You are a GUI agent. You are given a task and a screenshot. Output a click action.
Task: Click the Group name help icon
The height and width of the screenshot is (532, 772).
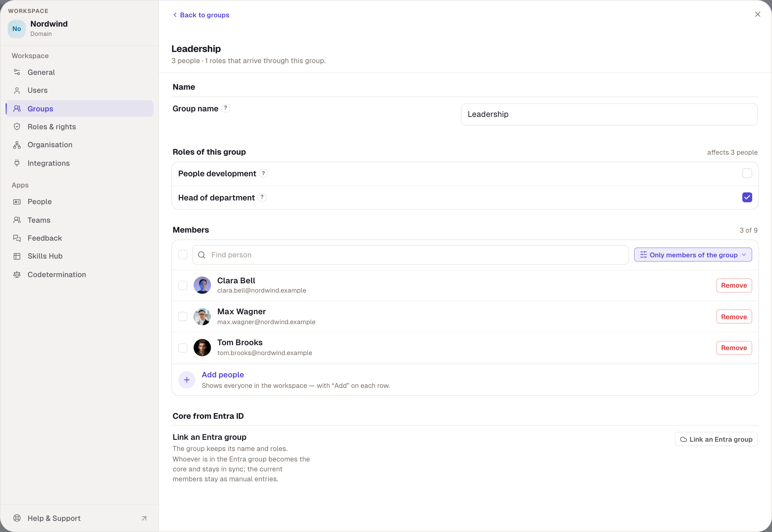click(225, 108)
